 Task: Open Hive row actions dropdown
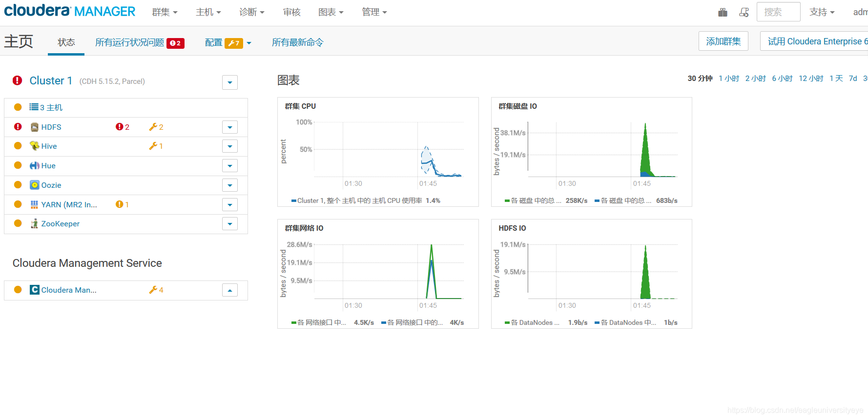tap(230, 146)
